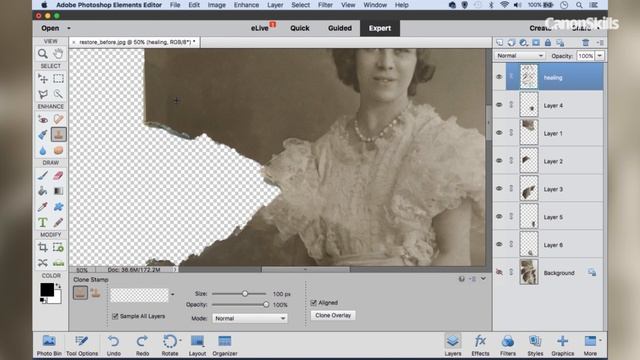Open the Filter menu

[x=325, y=5]
